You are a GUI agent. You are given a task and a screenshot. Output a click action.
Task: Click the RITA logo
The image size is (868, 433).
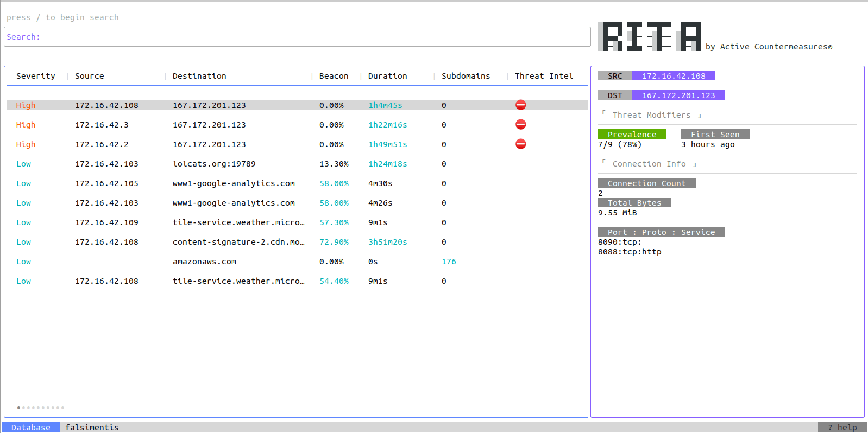pyautogui.click(x=650, y=36)
